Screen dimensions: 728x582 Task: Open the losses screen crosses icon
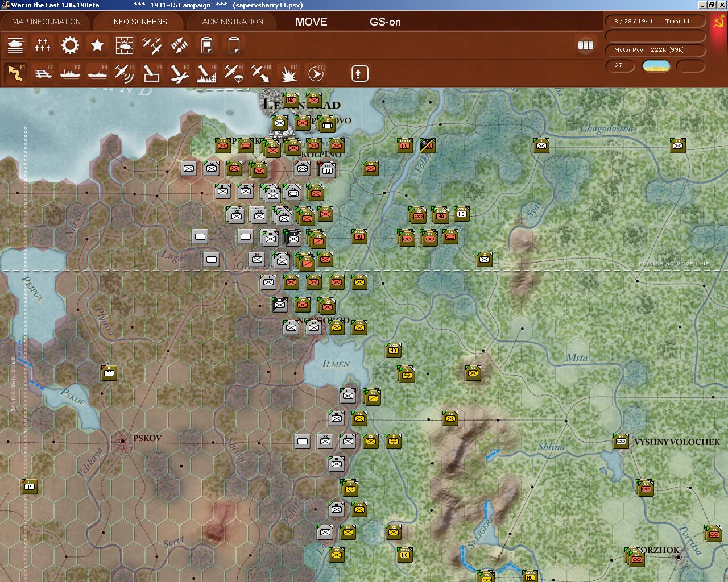click(x=43, y=45)
